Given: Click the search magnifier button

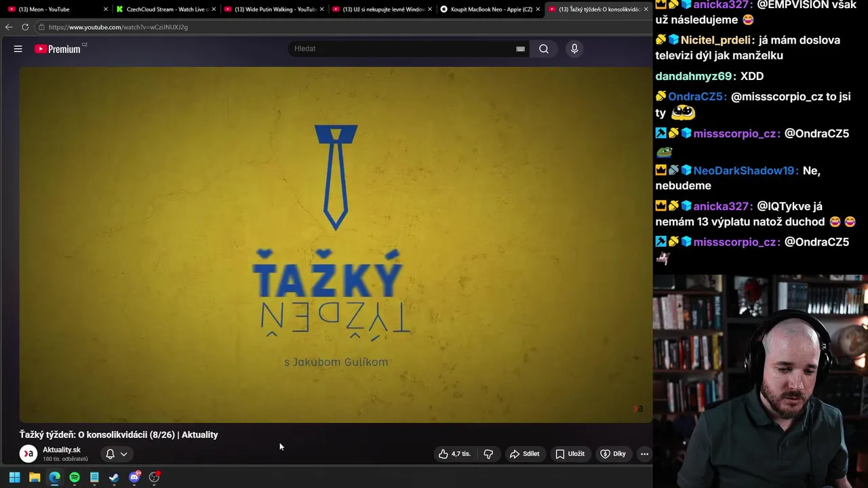Looking at the screenshot, I should click(544, 49).
